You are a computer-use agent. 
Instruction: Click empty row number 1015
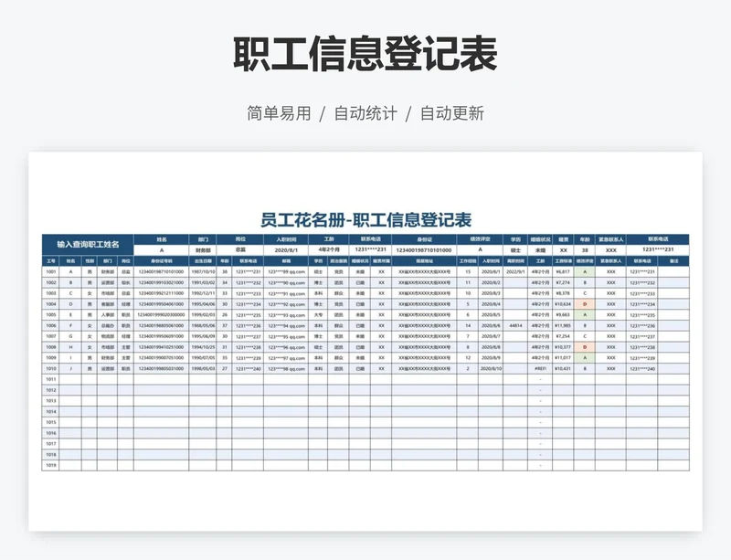51,422
